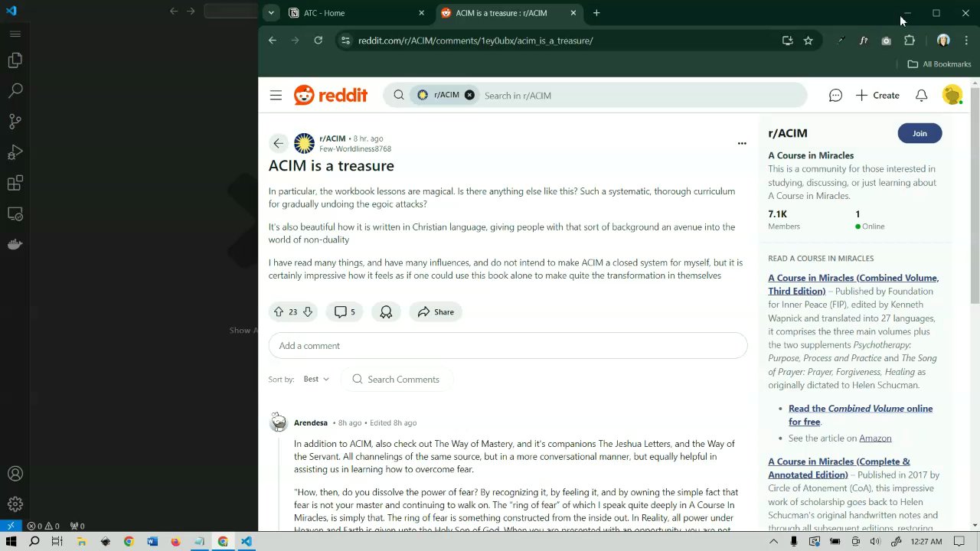This screenshot has width=980, height=551.
Task: Open Reddit hamburger navigation menu
Action: coord(276,96)
